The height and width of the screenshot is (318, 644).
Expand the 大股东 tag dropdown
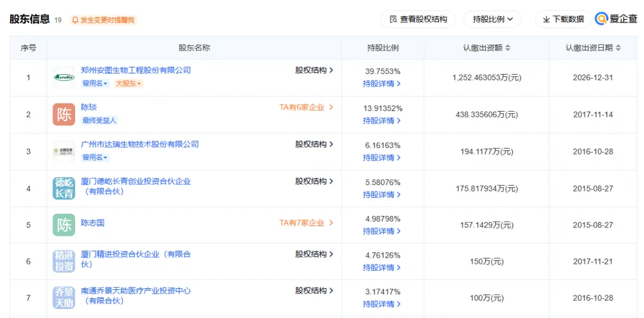128,84
